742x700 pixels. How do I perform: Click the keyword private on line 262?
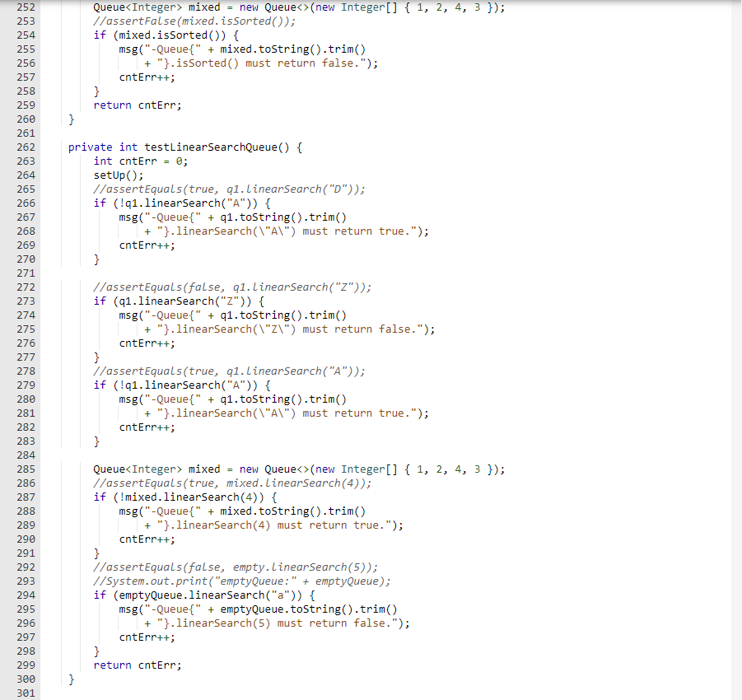click(x=85, y=147)
